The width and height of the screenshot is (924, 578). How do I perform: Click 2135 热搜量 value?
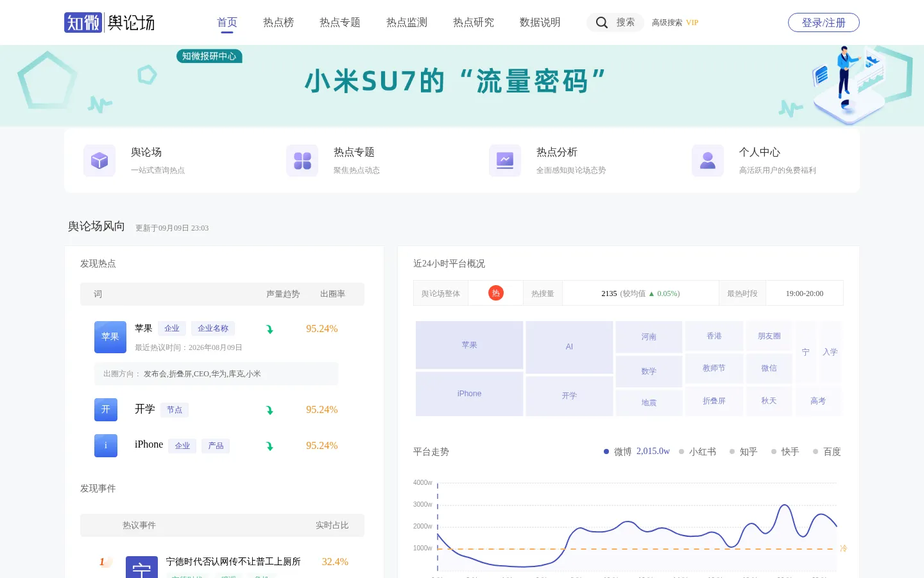point(609,293)
